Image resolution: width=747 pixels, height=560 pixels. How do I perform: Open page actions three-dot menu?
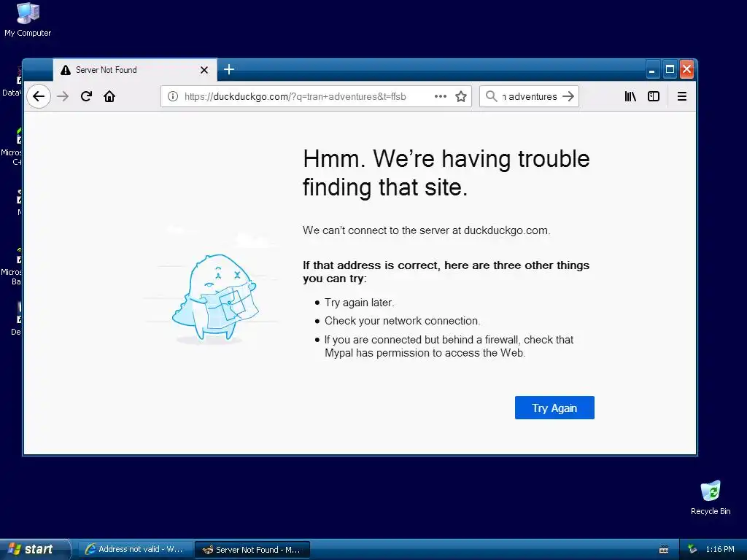[441, 96]
